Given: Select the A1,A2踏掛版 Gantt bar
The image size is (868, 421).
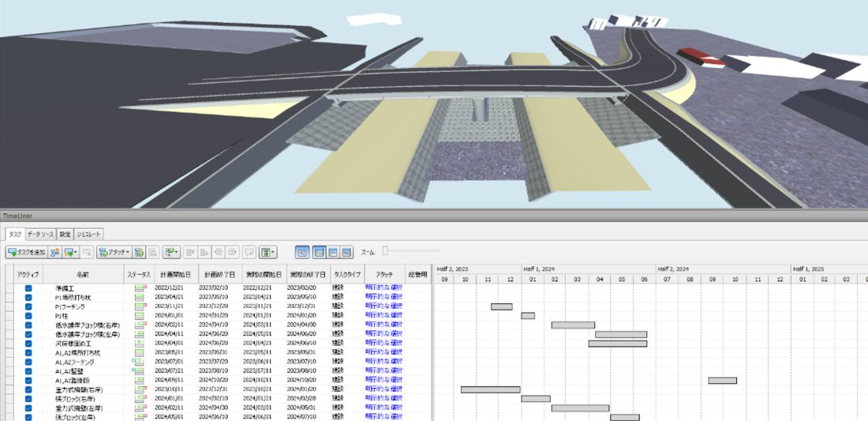Looking at the screenshot, I should [x=722, y=380].
